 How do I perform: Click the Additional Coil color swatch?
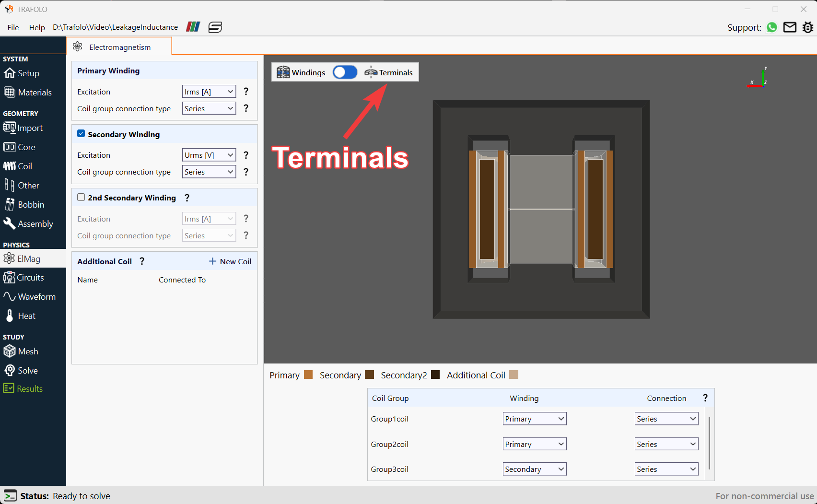(514, 375)
